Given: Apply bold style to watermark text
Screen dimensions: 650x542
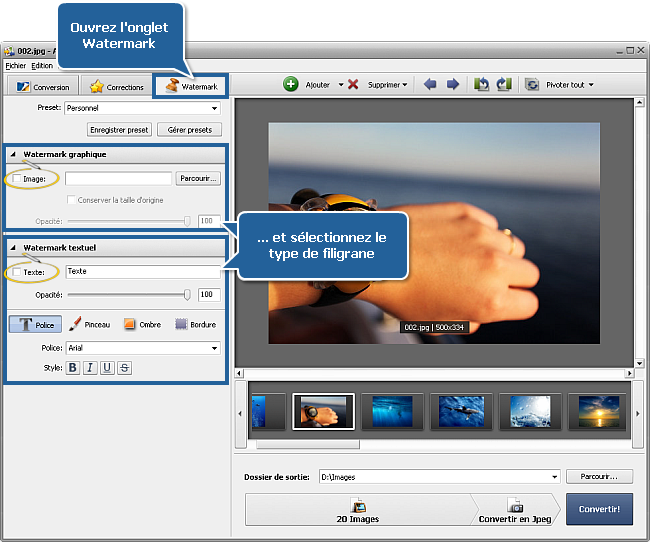Looking at the screenshot, I should click(x=73, y=368).
